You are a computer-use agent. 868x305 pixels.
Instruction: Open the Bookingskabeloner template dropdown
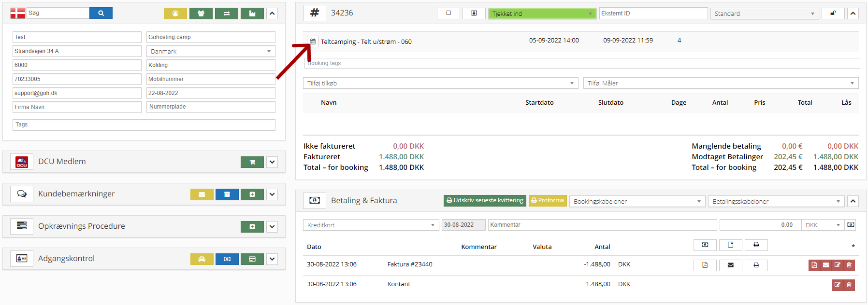(637, 201)
